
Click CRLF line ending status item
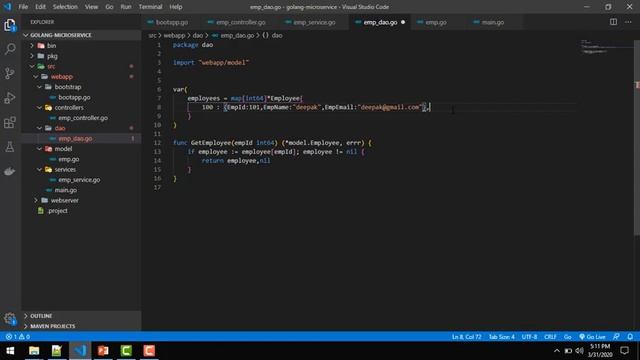coord(550,337)
